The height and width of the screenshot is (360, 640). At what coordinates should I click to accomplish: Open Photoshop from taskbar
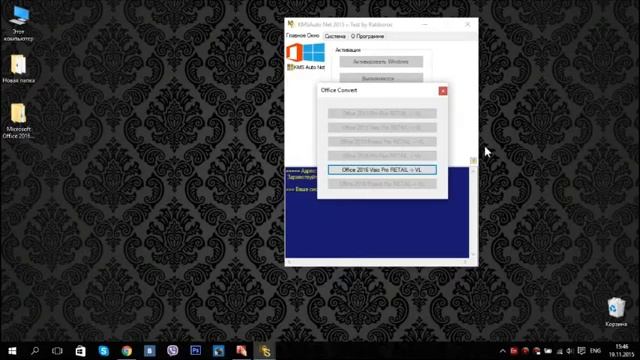[x=196, y=351]
